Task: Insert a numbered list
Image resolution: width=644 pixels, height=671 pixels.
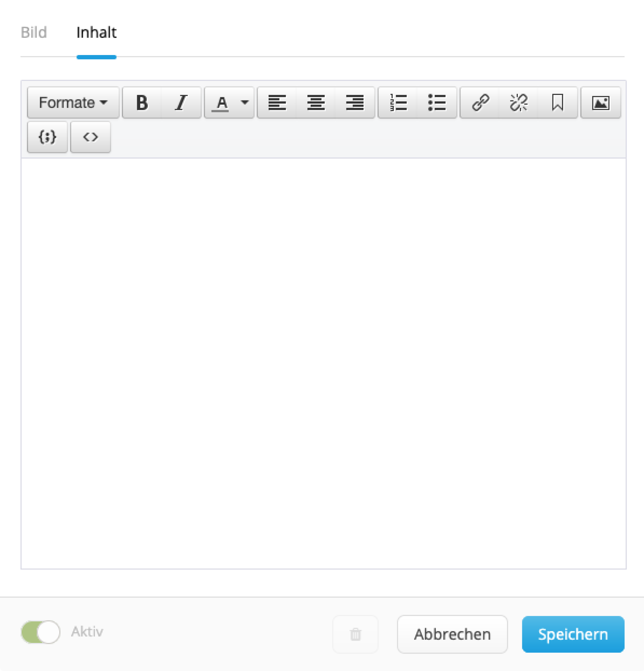Action: (x=398, y=103)
